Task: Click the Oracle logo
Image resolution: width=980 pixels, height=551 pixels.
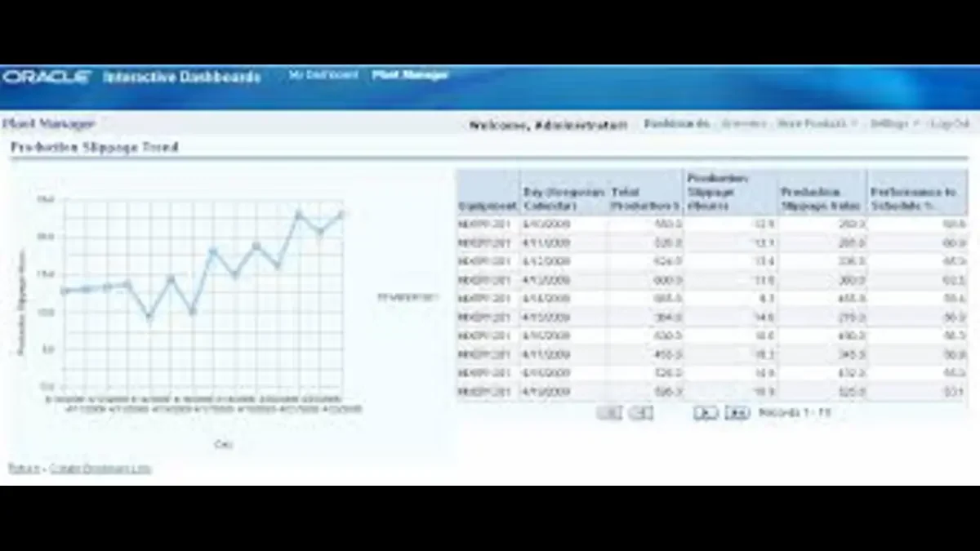Action: [46, 78]
